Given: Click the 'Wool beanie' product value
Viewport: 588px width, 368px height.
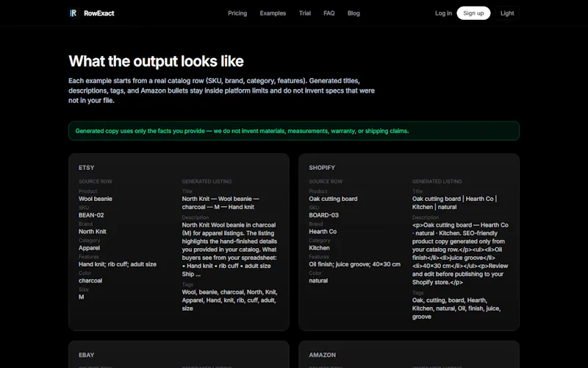Looking at the screenshot, I should tap(96, 199).
